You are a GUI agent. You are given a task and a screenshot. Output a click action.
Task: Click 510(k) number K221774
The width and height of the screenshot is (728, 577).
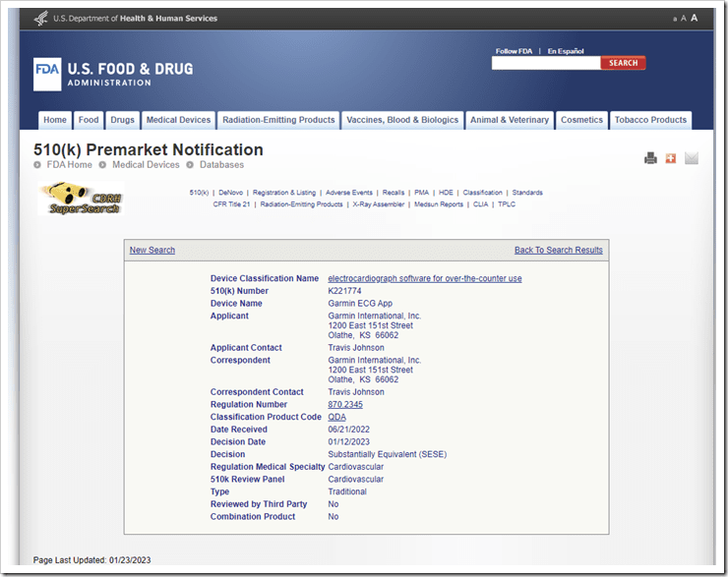click(344, 291)
